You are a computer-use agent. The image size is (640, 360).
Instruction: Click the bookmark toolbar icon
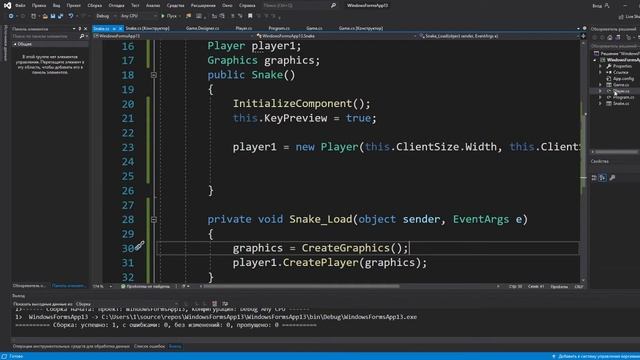(250, 16)
